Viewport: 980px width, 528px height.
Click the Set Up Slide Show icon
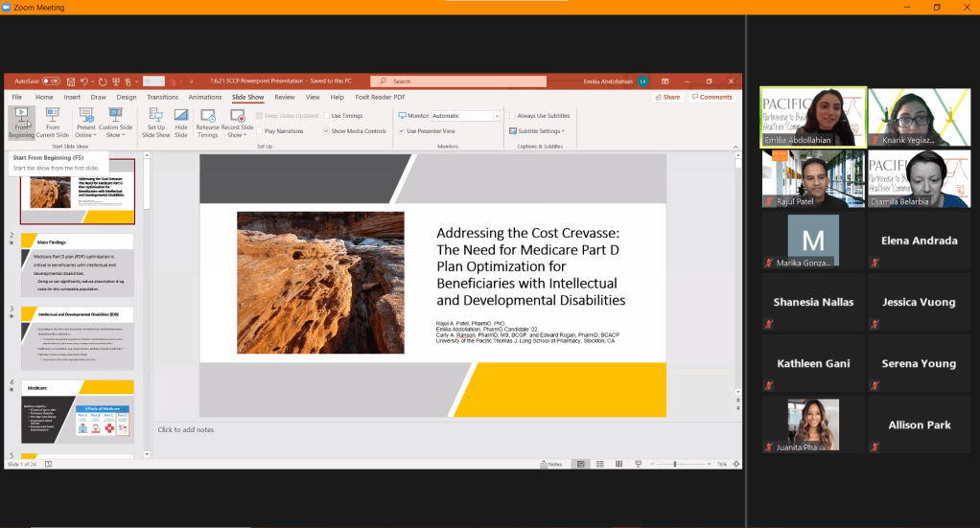156,123
